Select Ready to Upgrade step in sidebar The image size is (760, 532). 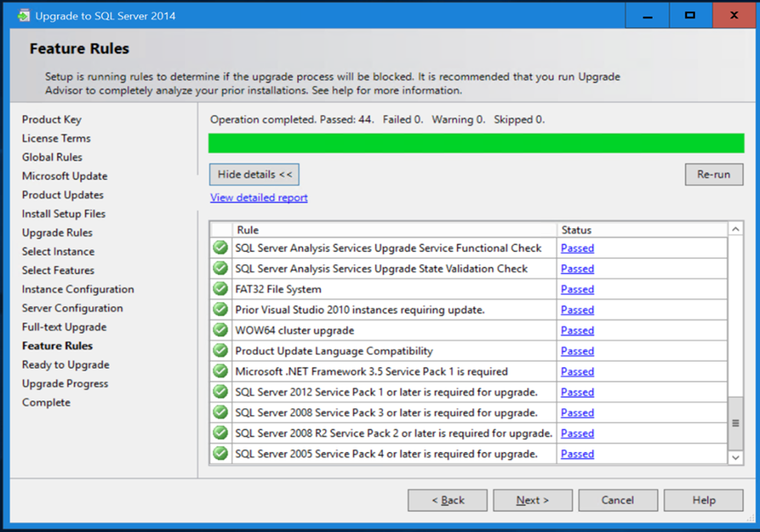66,365
